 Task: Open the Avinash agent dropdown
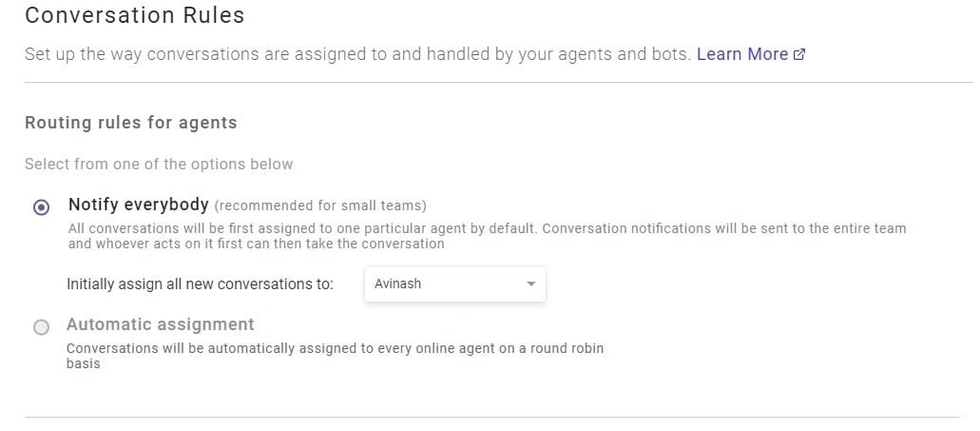click(x=455, y=284)
